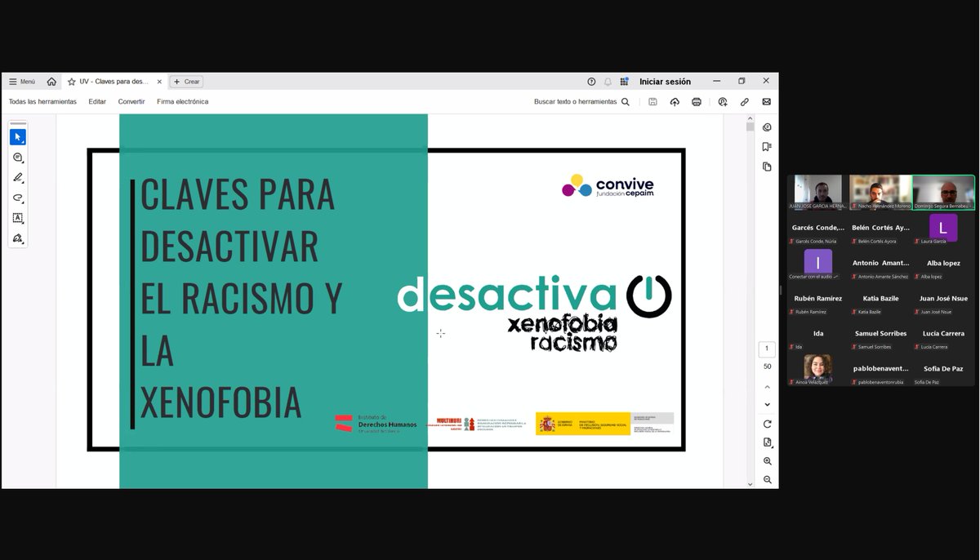Click participant name 'Sofía De Paz'
This screenshot has width=980, height=560.
click(943, 368)
